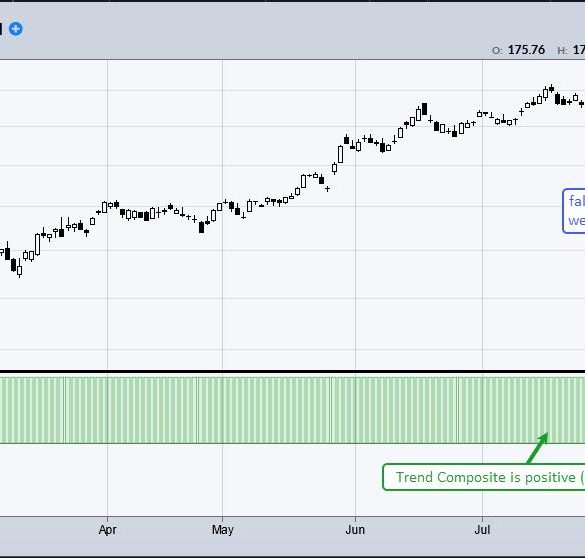Click the open price value 175.76
585x558 pixels.
click(x=526, y=50)
